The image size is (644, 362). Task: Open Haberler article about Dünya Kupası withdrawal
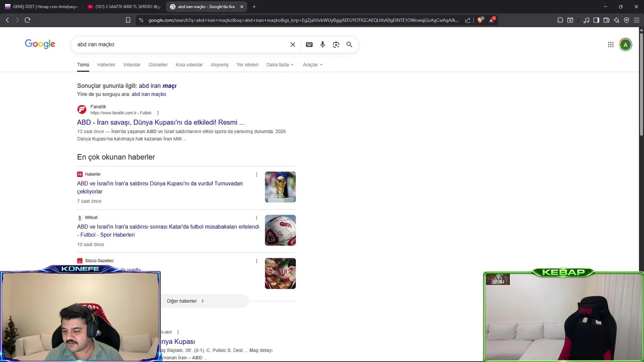click(x=160, y=188)
